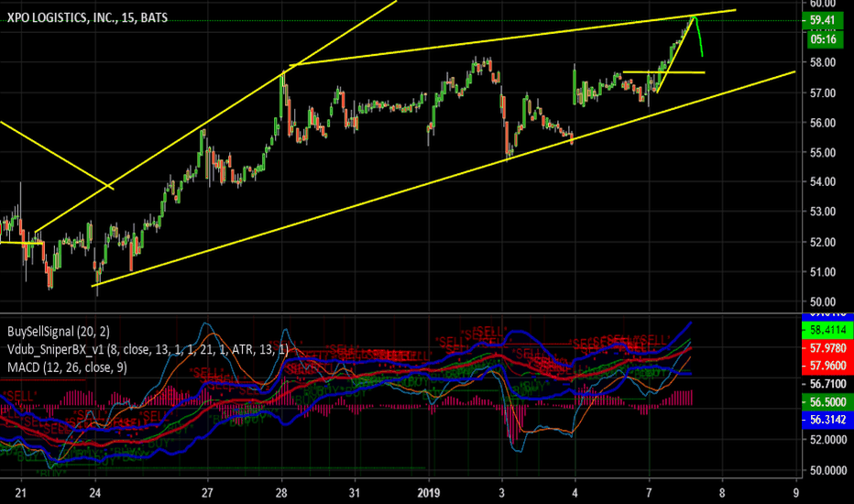Click the date label 7 on time axis
Screen dimensions: 854x504
[x=649, y=493]
